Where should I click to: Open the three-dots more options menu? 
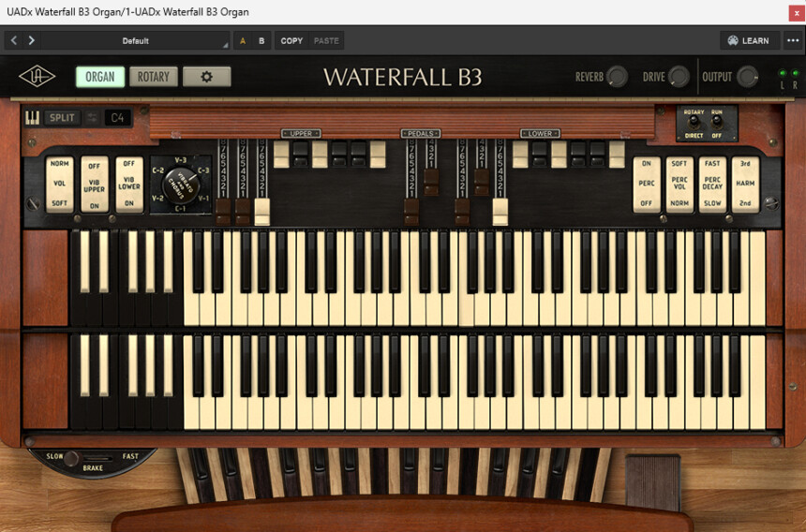pyautogui.click(x=793, y=40)
